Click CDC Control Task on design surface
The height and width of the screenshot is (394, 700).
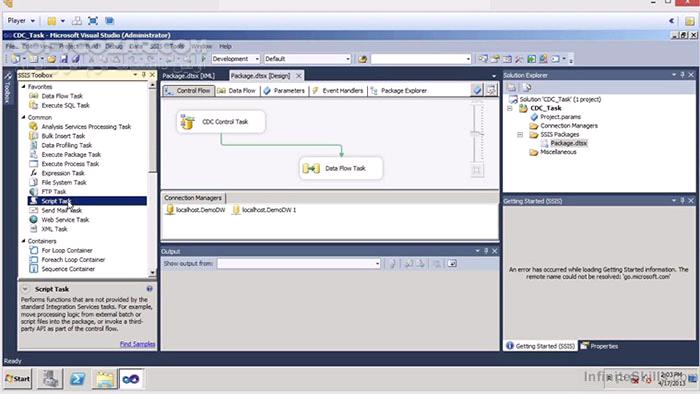(221, 122)
